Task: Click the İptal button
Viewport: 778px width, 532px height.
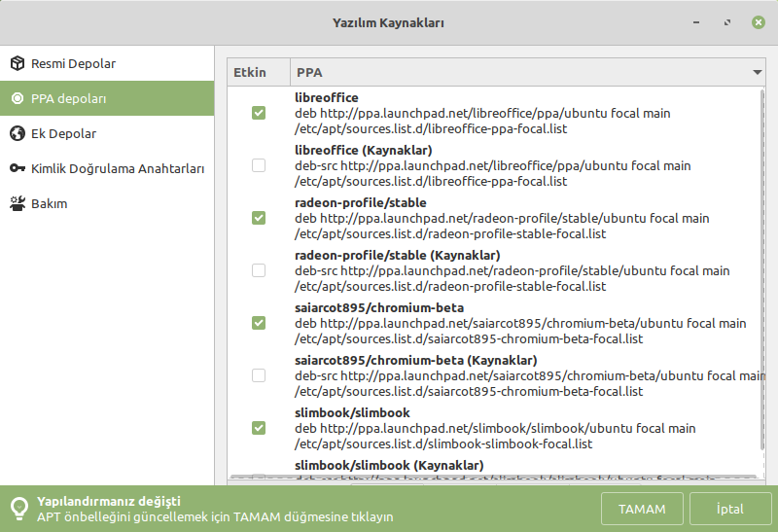Action: tap(730, 509)
